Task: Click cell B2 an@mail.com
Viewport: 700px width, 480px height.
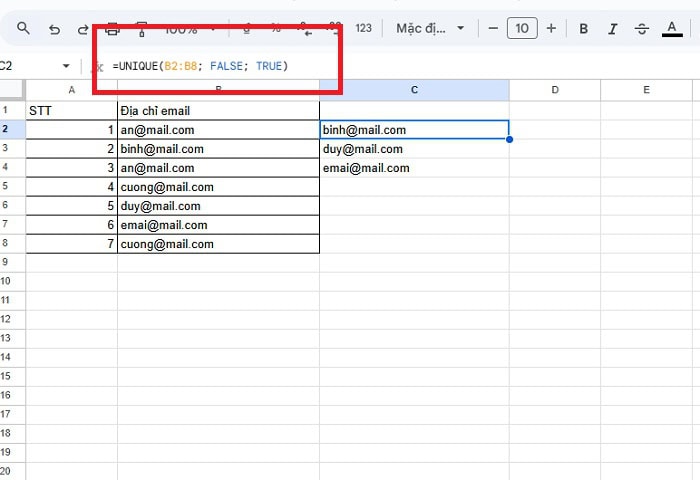Action: 218,130
